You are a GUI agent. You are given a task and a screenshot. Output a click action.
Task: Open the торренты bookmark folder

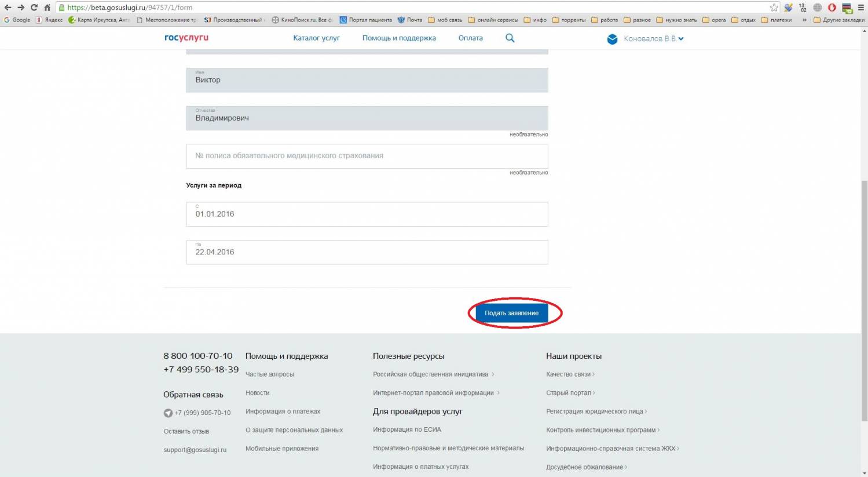point(569,20)
